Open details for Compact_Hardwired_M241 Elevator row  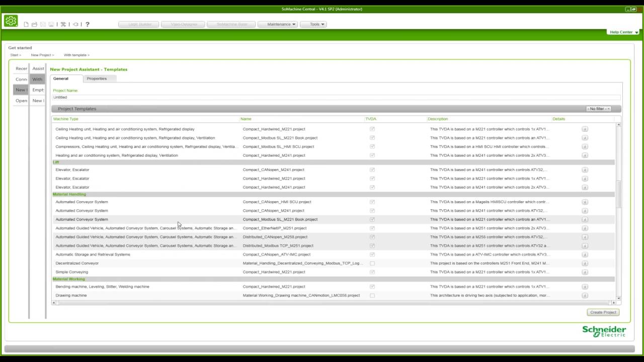(x=585, y=188)
